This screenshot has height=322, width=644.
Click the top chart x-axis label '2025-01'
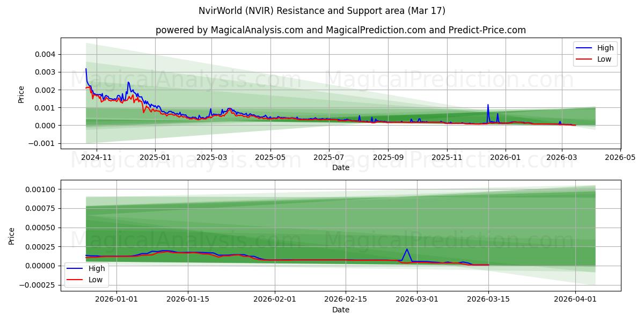point(155,158)
